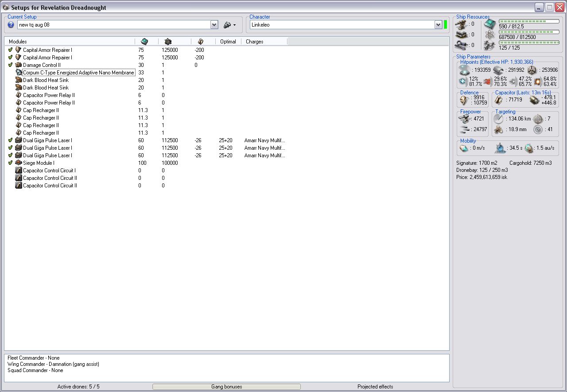
Task: Click the targeting range icon showing 134.06 km
Action: pyautogui.click(x=499, y=119)
